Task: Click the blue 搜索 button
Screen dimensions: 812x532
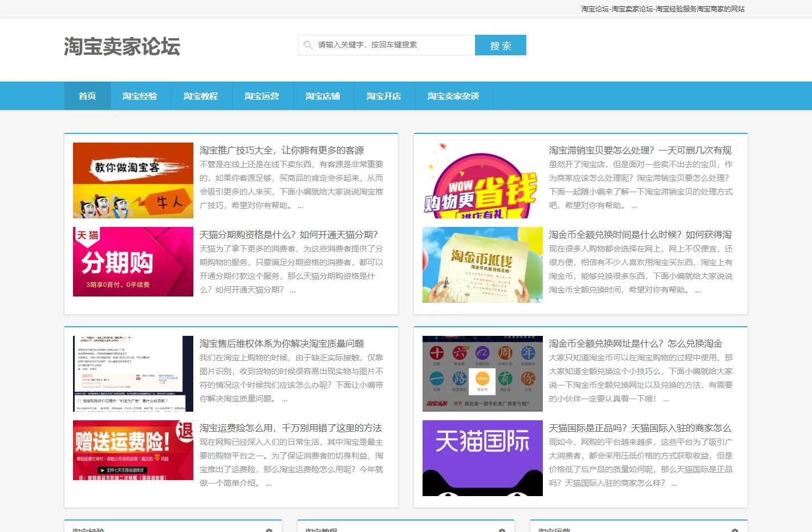Action: click(x=501, y=45)
